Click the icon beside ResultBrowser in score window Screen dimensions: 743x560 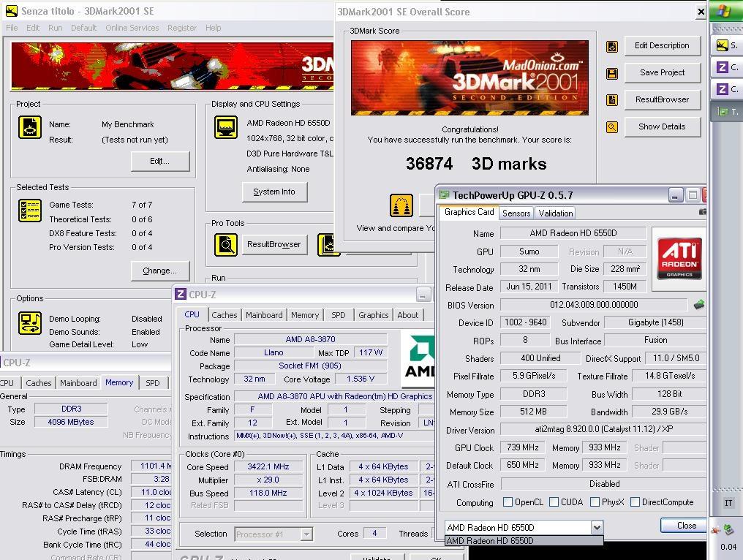(x=612, y=100)
